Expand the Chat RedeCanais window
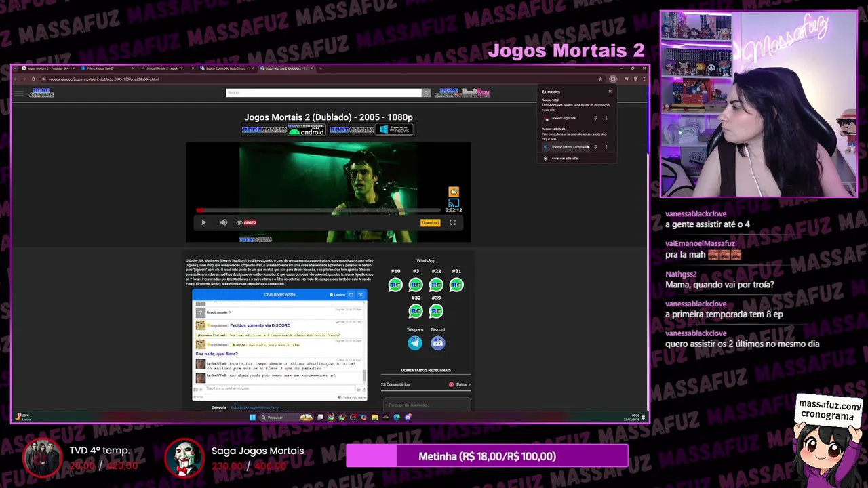The image size is (868, 488). pyautogui.click(x=351, y=295)
